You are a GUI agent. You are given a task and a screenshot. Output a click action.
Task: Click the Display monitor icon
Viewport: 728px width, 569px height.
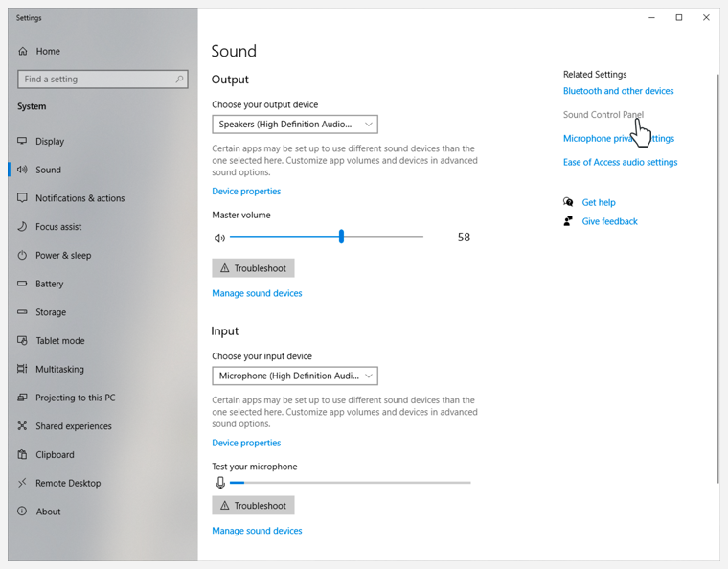click(22, 142)
